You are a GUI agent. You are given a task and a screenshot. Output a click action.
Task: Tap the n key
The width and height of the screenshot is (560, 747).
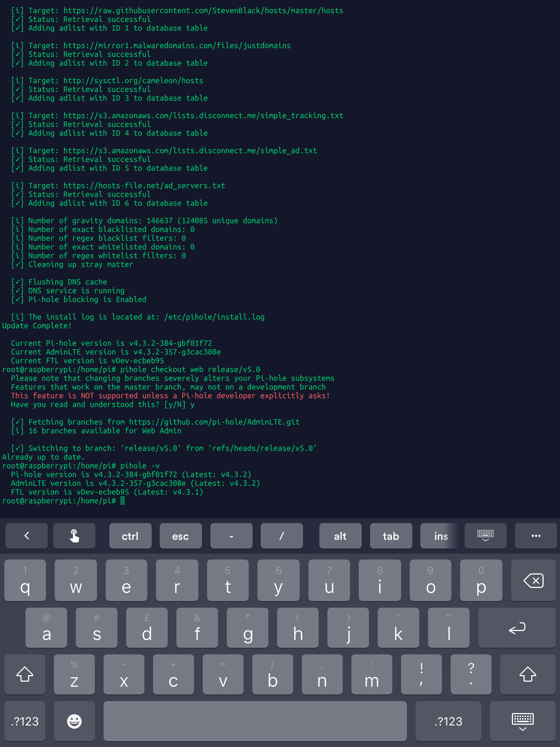point(322,674)
